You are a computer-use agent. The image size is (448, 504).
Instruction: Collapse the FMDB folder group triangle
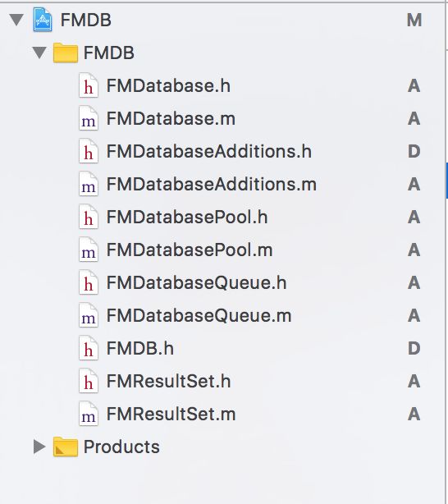[x=39, y=53]
